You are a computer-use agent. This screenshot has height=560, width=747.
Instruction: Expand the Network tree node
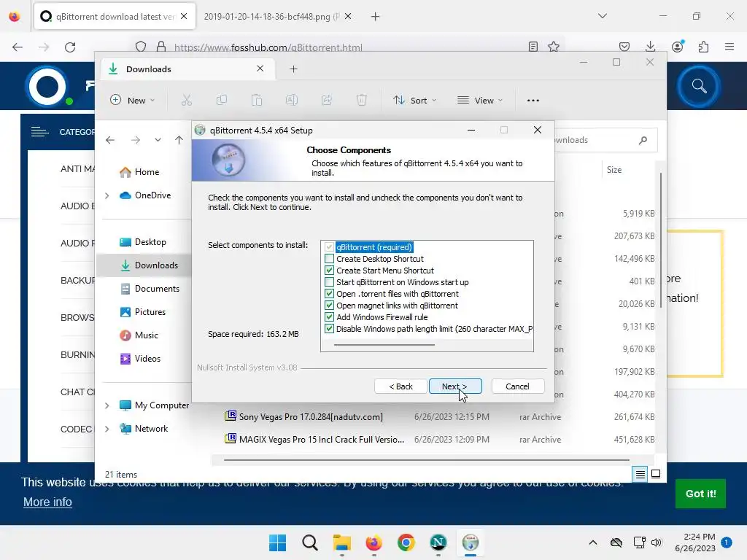point(107,429)
